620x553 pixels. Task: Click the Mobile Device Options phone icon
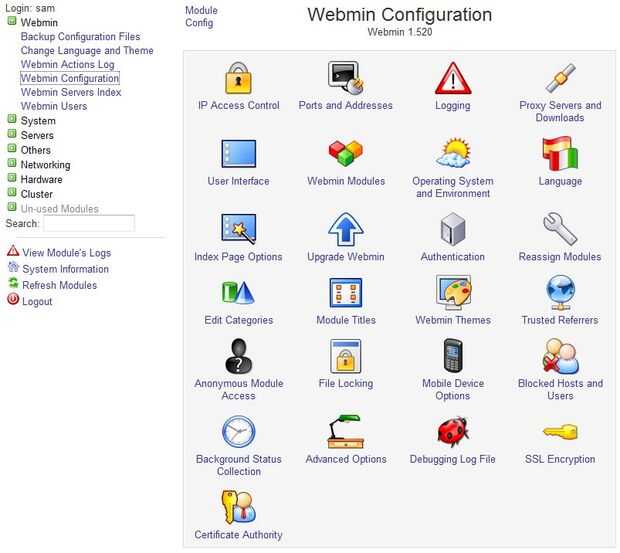[x=453, y=356]
